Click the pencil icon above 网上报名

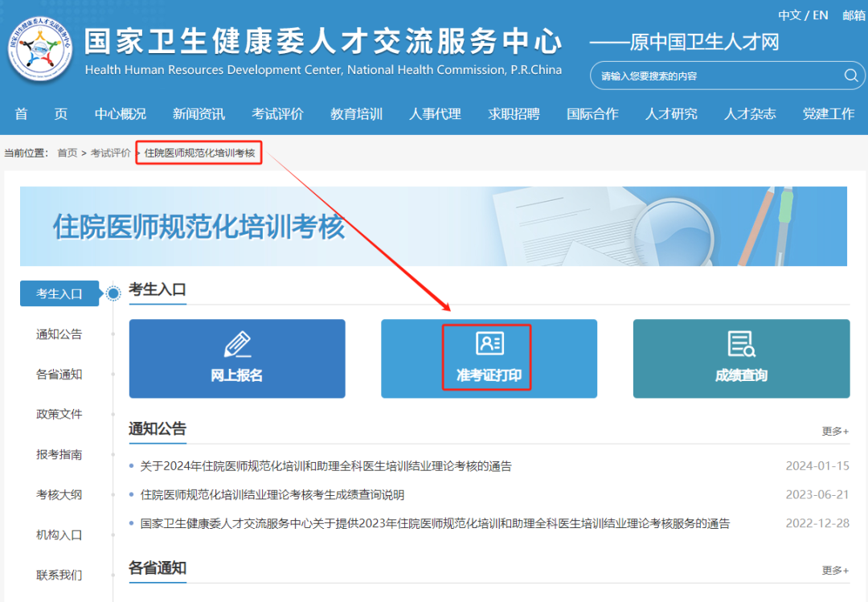tap(237, 344)
